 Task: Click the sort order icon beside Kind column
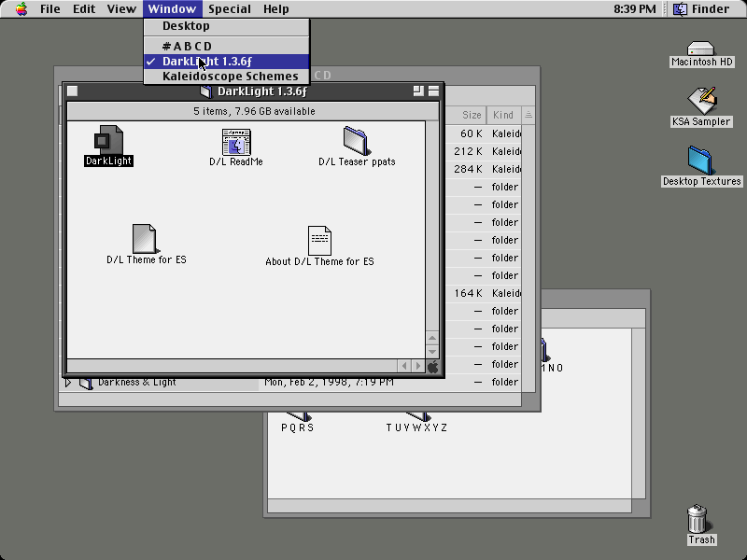point(529,115)
